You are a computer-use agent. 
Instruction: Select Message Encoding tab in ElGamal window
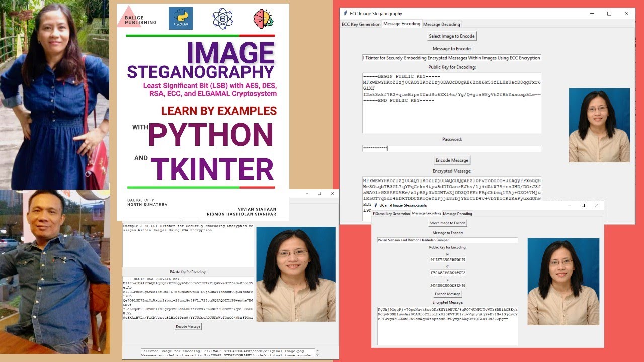click(426, 213)
